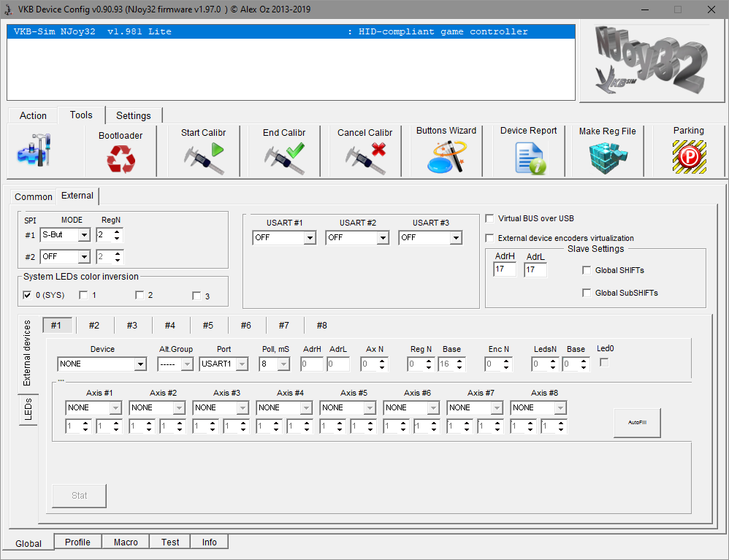Click the Stat button
The height and width of the screenshot is (560, 729).
(79, 496)
